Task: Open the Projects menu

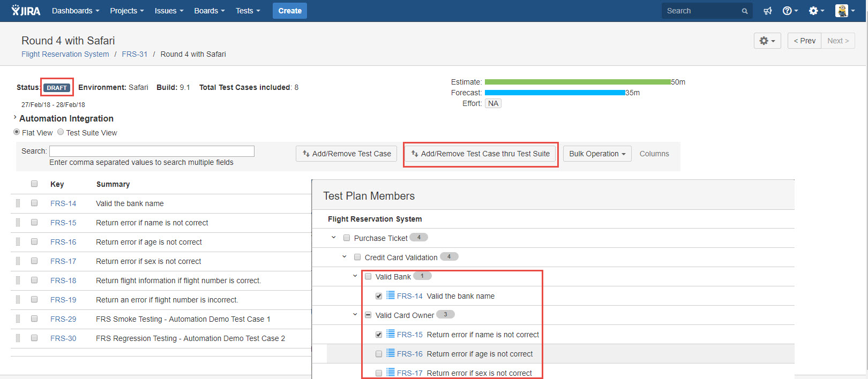Action: tap(127, 11)
